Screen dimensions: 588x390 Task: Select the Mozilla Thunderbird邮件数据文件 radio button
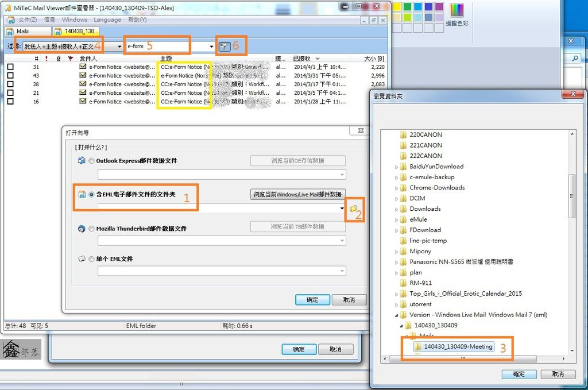pos(91,229)
